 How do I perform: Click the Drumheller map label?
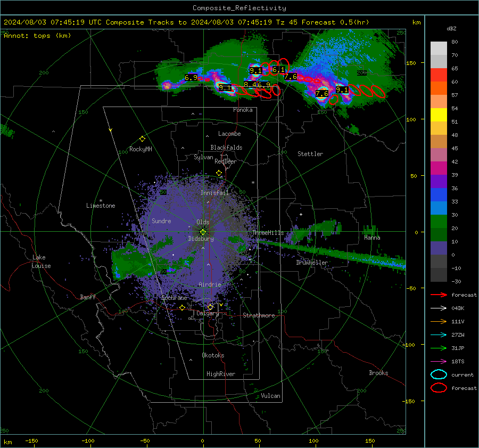pyautogui.click(x=311, y=263)
